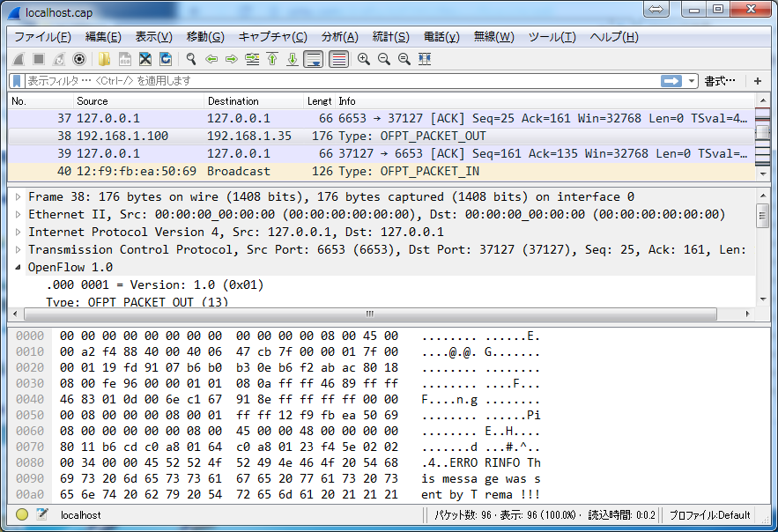Viewport: 778px width, 532px height.
Task: Open the 表示(V) menu
Action: [x=154, y=37]
